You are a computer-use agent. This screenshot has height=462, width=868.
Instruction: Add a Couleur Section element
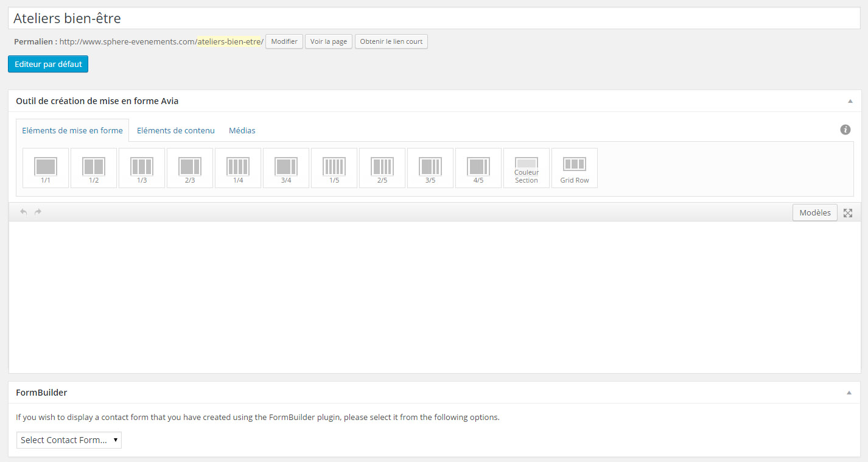(527, 168)
